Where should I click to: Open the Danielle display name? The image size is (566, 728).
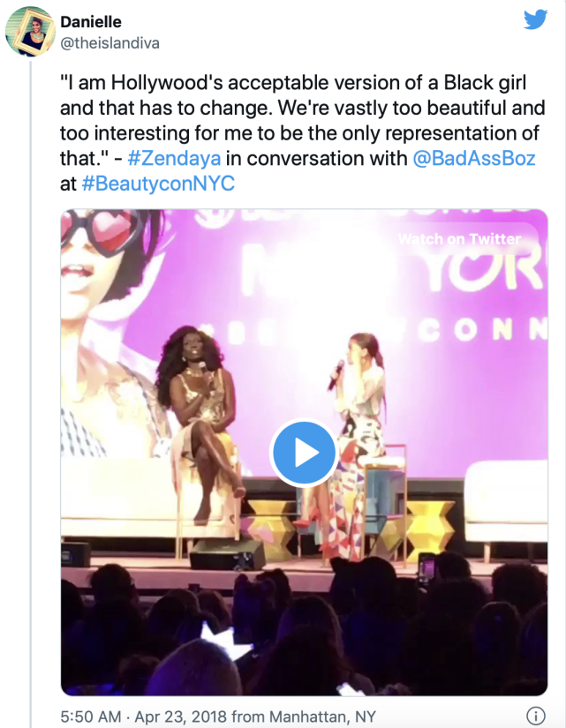coord(91,21)
